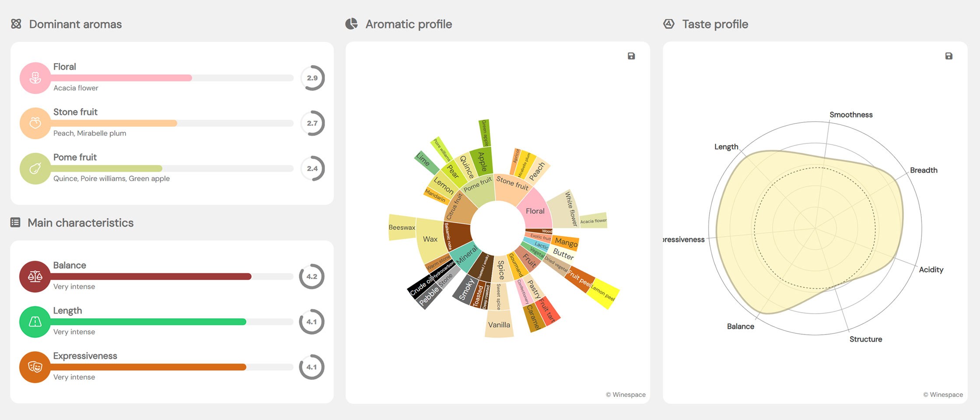Click the 2.9 Floral score gauge
This screenshot has height=420, width=980.
312,78
